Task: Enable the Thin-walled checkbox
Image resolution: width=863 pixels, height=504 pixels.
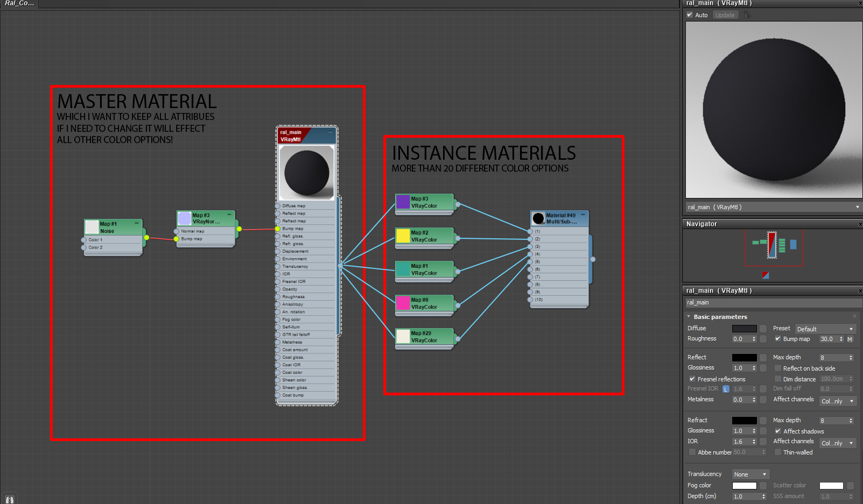Action: click(x=778, y=452)
